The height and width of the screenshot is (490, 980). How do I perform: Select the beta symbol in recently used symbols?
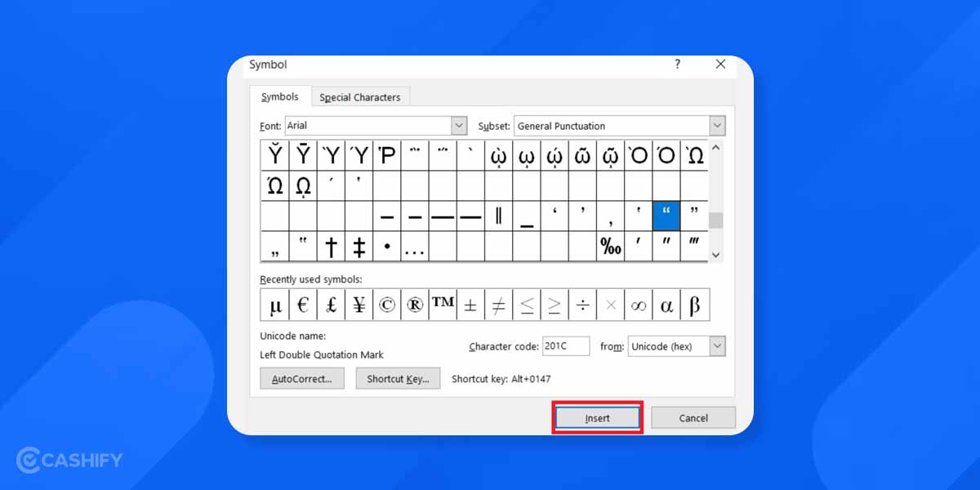tap(693, 304)
